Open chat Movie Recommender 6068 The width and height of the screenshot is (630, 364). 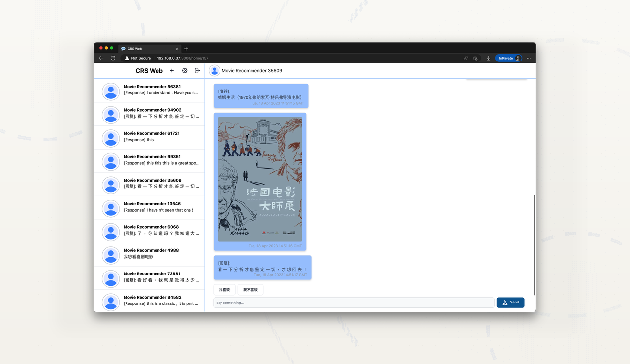[149, 231]
